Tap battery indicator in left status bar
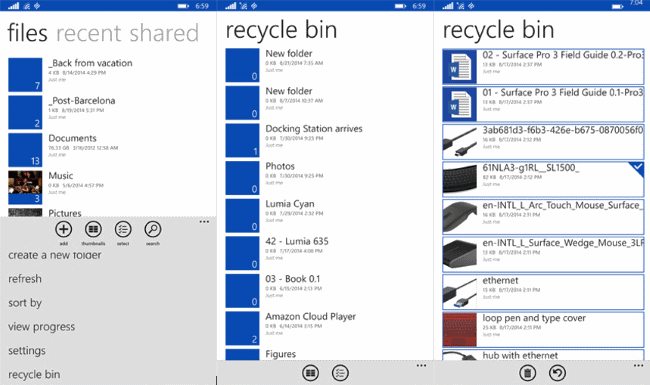This screenshot has width=650, height=385. click(184, 6)
